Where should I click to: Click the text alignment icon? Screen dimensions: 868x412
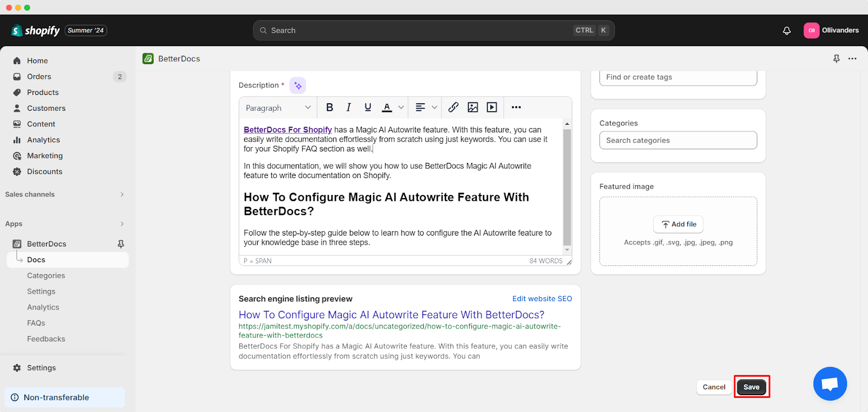[420, 107]
